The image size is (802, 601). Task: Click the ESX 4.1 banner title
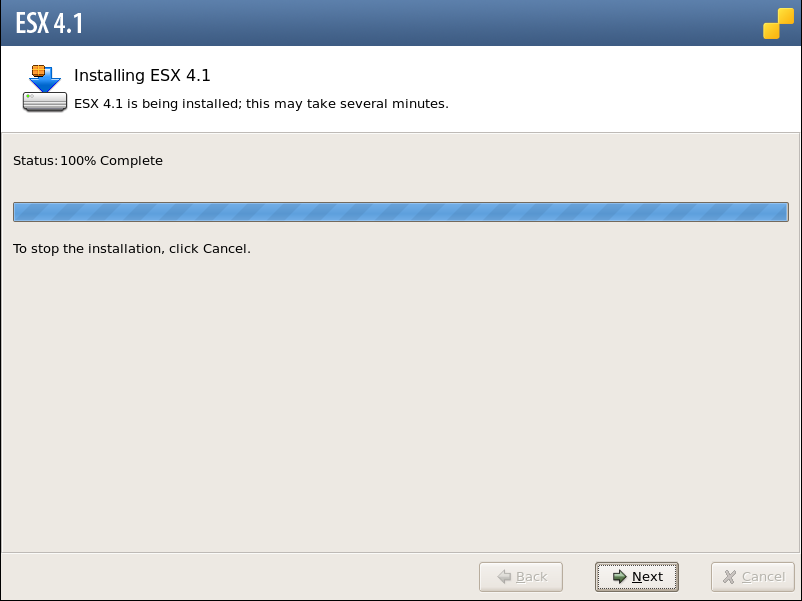tap(49, 23)
